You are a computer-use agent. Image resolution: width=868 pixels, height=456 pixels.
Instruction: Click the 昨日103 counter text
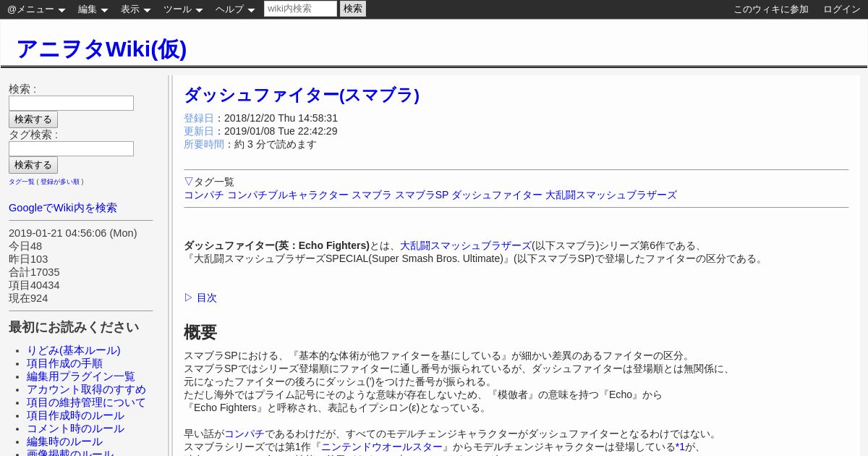28,259
